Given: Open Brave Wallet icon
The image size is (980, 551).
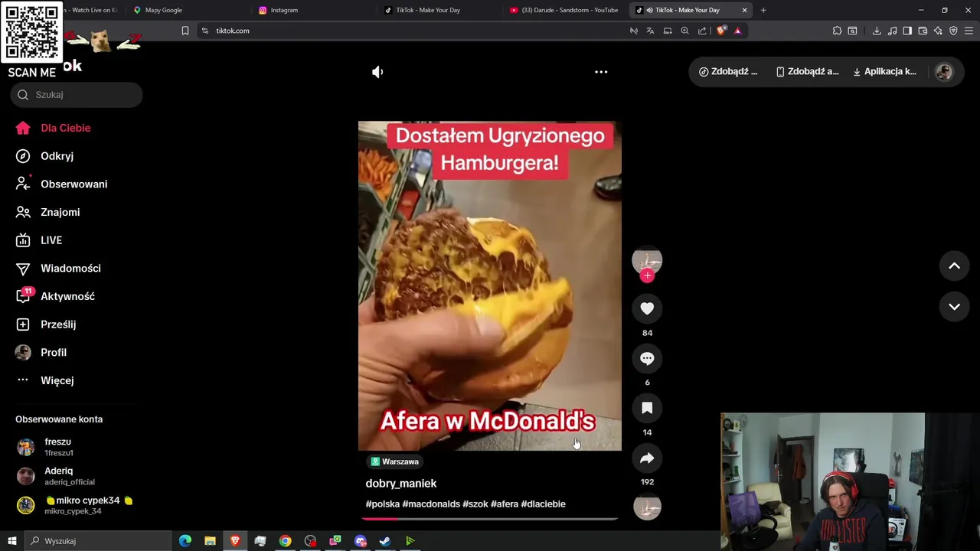Looking at the screenshot, I should (923, 31).
